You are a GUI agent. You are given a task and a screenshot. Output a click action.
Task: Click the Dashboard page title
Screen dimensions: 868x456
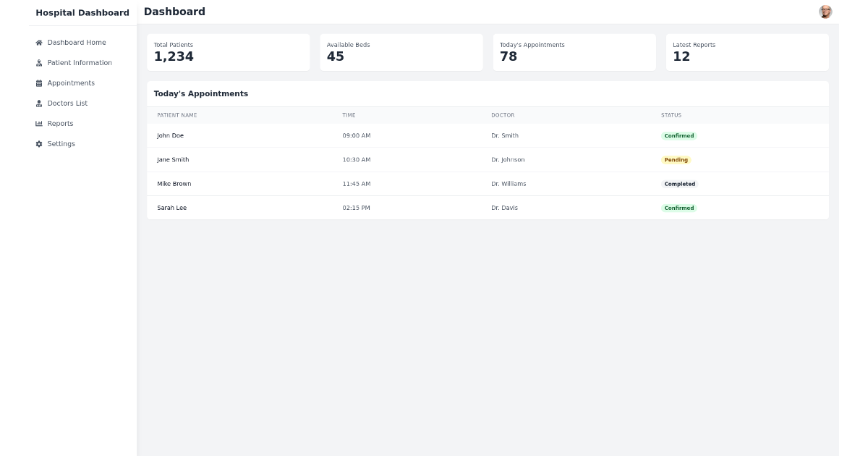coord(174,12)
